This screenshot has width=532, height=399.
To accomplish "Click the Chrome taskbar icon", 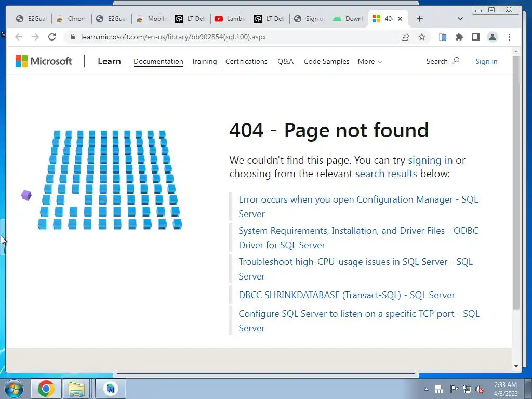I will point(46,389).
